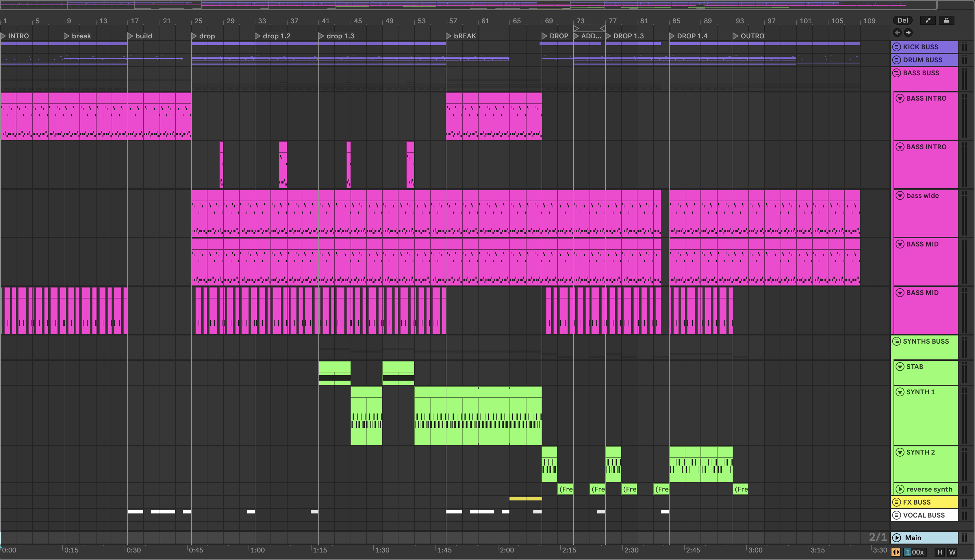Click the Lock Envelopes padlock icon

pos(946,21)
